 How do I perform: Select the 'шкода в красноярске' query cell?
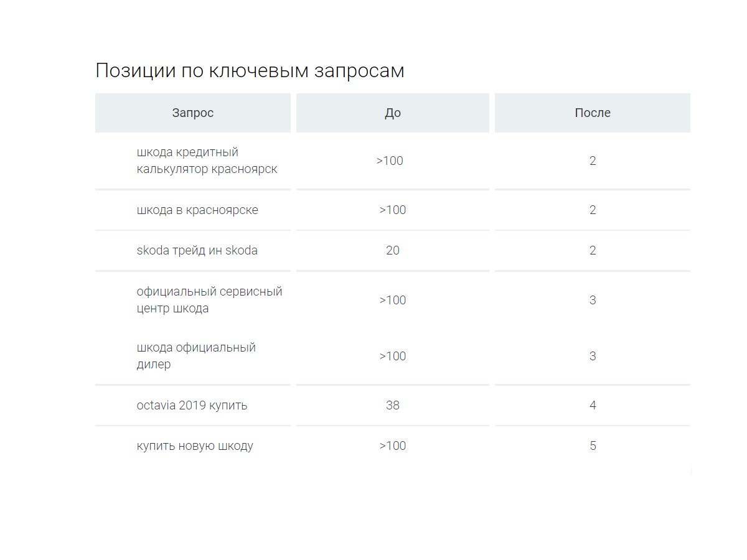[x=197, y=210]
